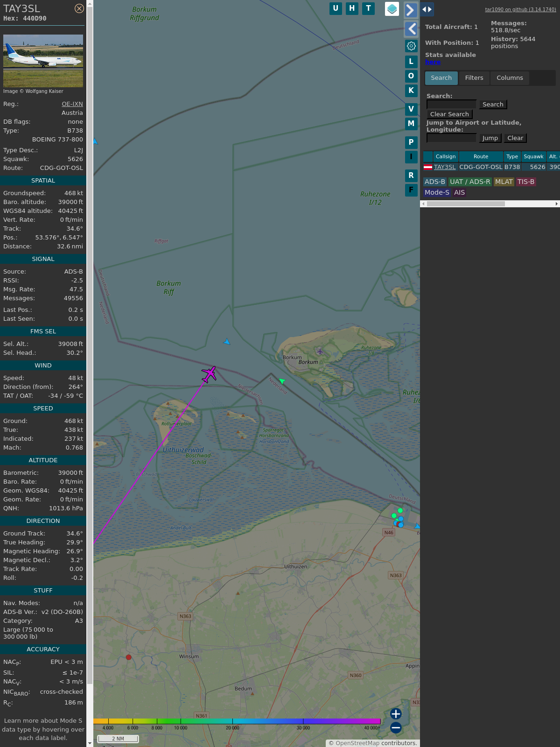Open the stats available here link
This screenshot has height=747, width=560.
pyautogui.click(x=433, y=62)
